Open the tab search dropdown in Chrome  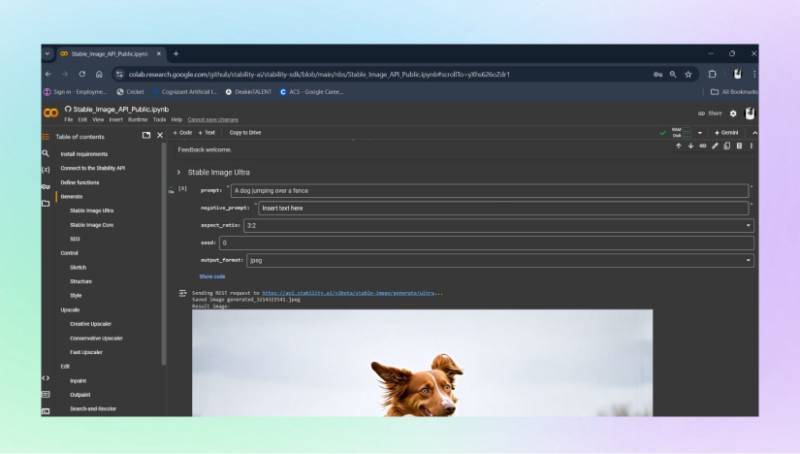[47, 54]
